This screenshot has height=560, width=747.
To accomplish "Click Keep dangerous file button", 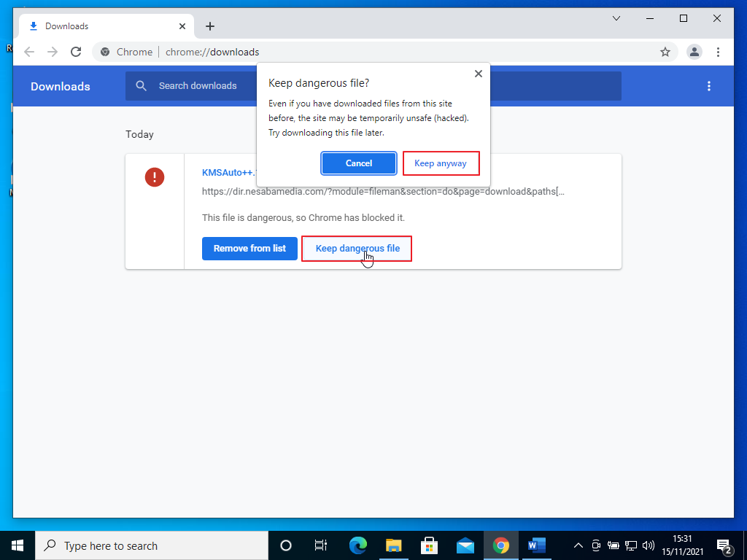I will (x=357, y=249).
